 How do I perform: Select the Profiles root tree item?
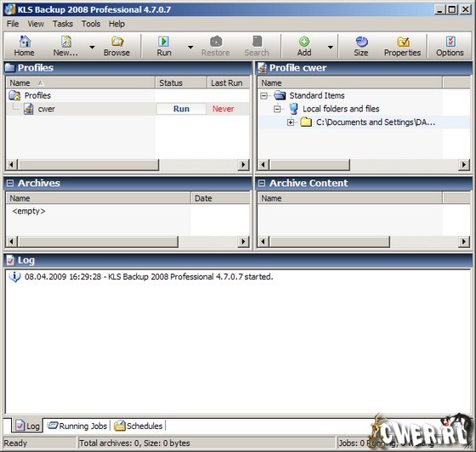(x=37, y=95)
